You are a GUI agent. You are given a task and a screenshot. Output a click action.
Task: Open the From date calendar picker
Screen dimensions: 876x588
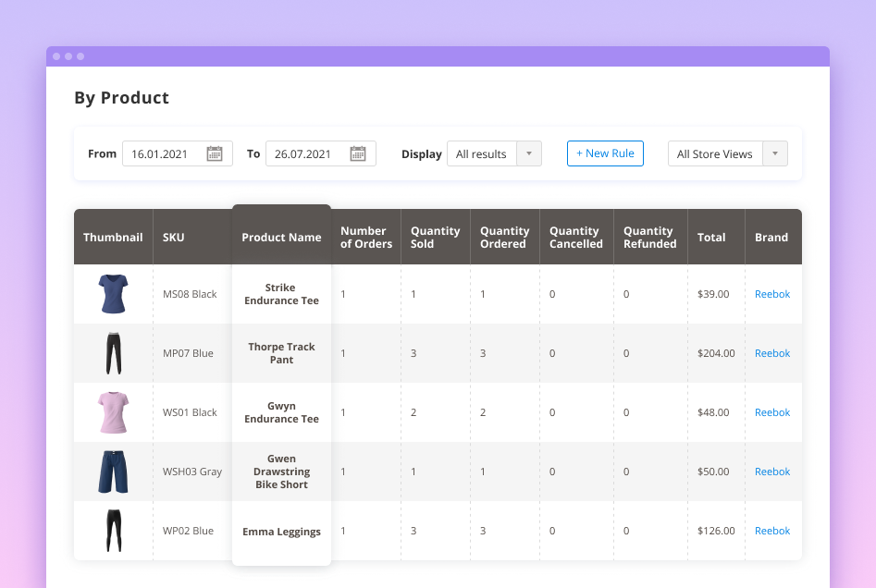coord(217,153)
